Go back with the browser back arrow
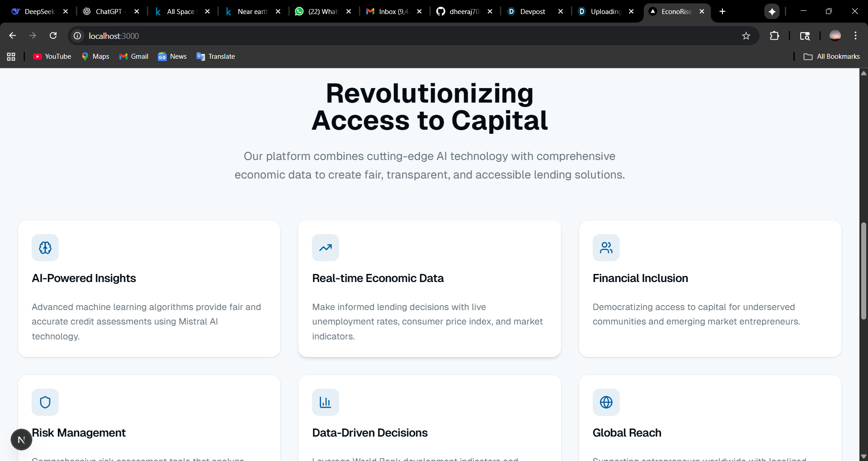 [x=13, y=36]
